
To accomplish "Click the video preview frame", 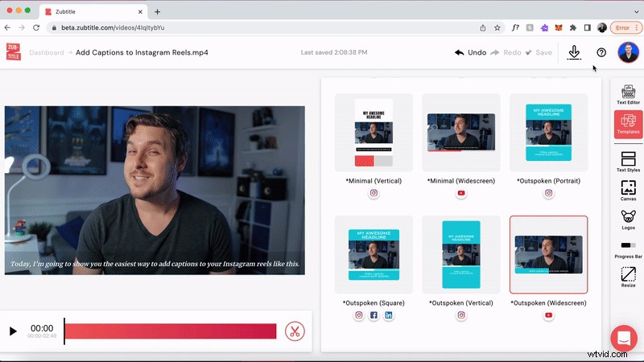I will [x=155, y=191].
